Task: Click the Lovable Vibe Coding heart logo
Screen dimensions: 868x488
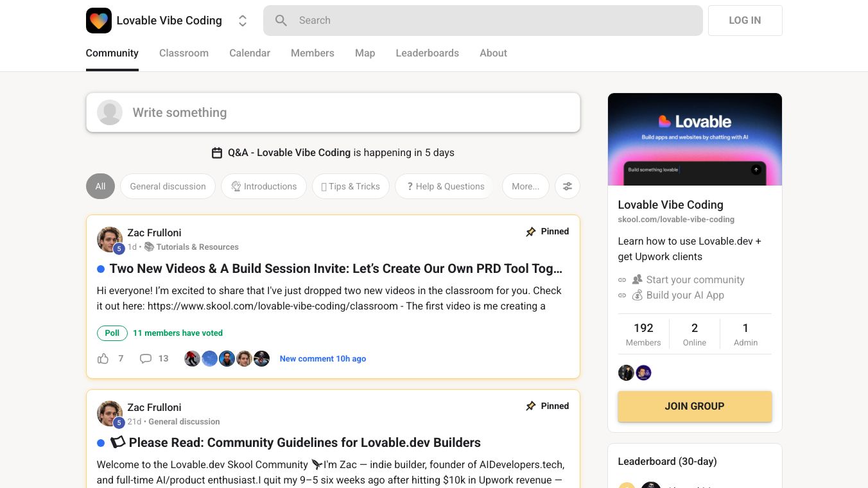Action: point(99,21)
